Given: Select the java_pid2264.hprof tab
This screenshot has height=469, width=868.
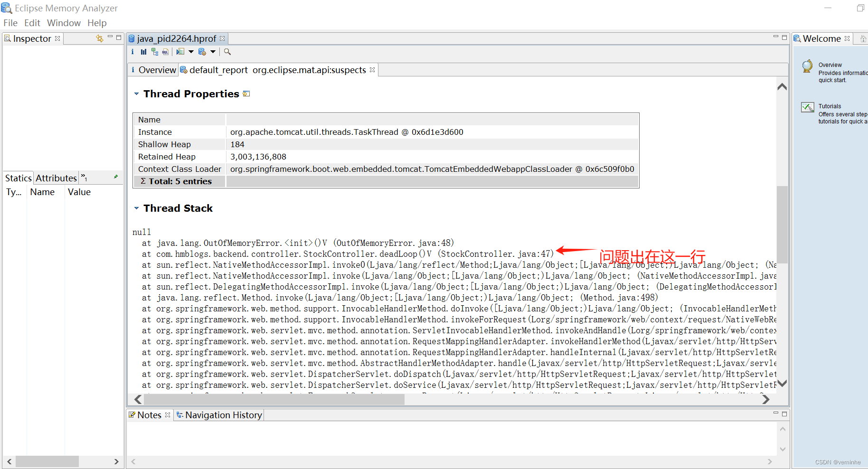Looking at the screenshot, I should pos(176,38).
